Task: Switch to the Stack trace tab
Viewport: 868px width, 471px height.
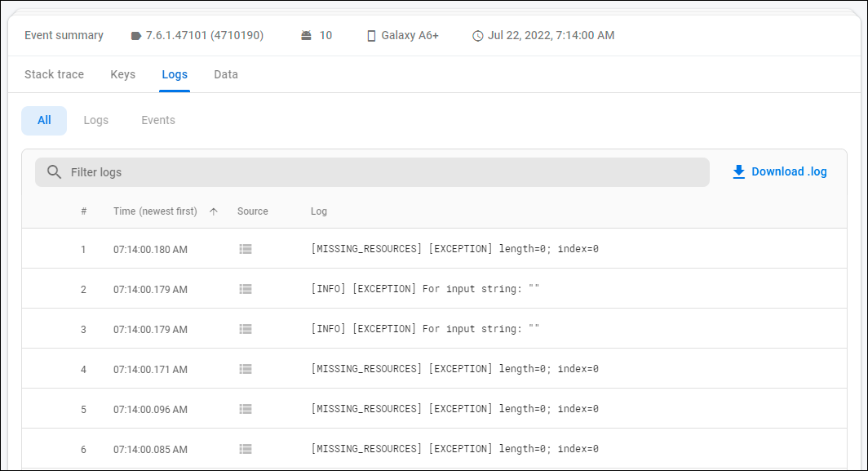Action: [x=54, y=74]
